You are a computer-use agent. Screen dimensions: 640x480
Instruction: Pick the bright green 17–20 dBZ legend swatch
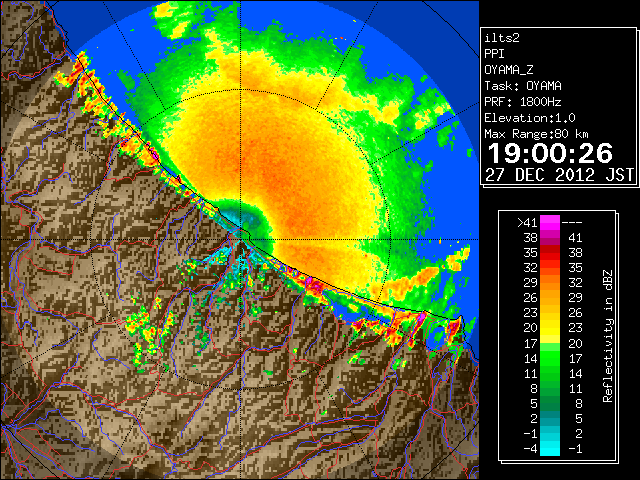[550, 343]
